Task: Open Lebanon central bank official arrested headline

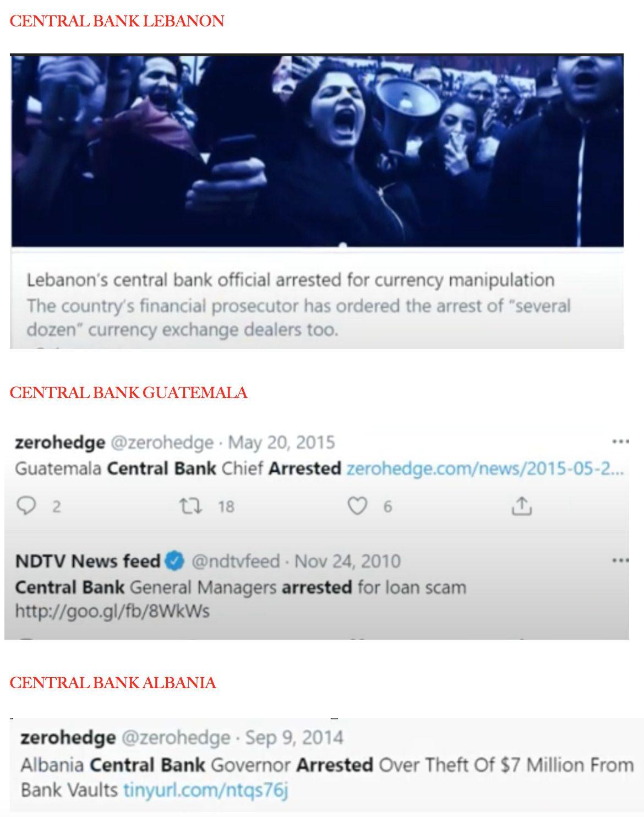Action: [x=291, y=280]
